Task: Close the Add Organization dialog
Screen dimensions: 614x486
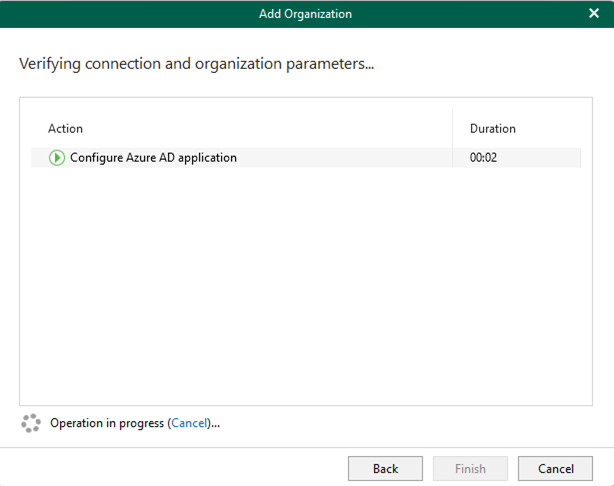Action: click(594, 13)
